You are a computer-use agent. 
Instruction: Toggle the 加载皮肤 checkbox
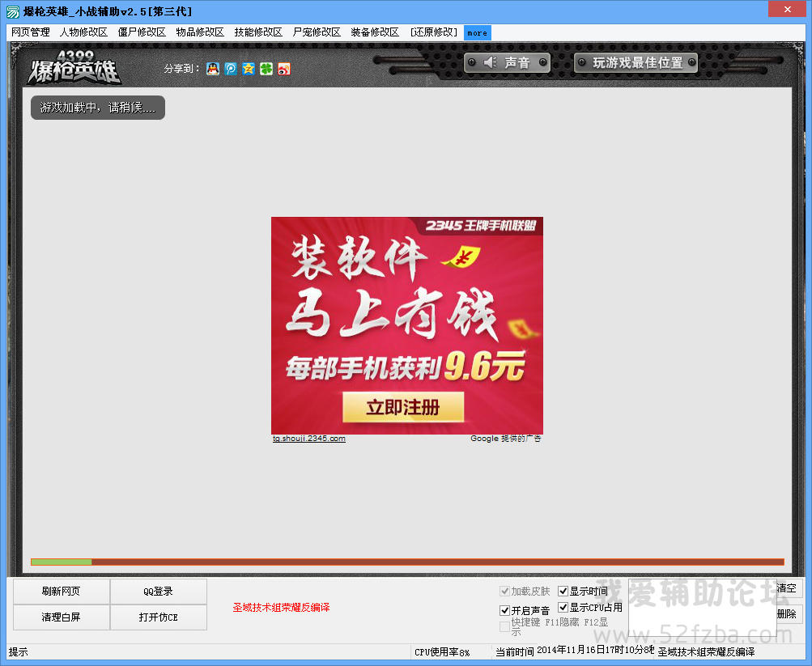click(x=504, y=591)
